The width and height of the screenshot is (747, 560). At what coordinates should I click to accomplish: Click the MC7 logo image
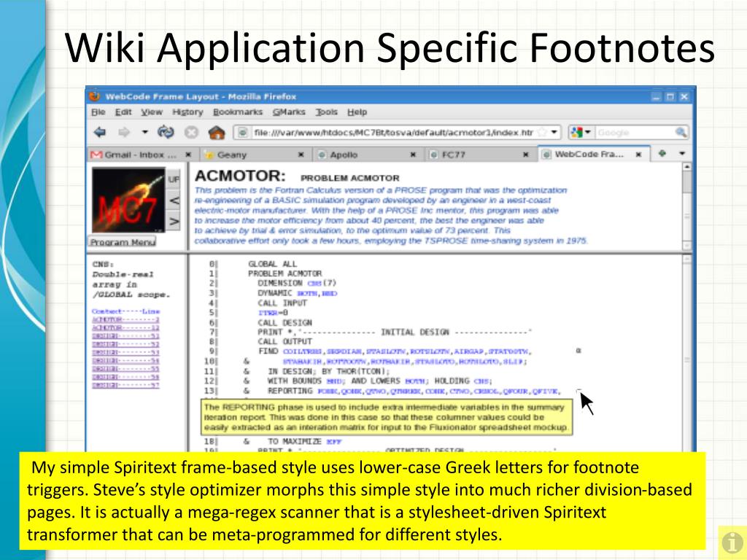128,200
